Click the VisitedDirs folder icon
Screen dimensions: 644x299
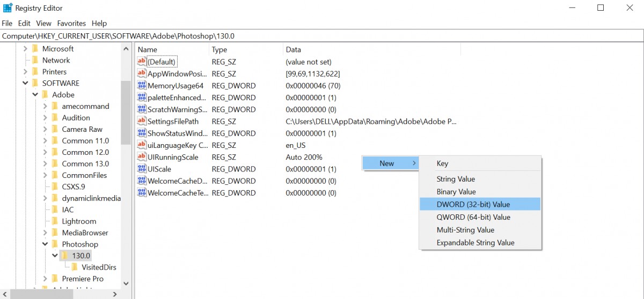pyautogui.click(x=75, y=267)
